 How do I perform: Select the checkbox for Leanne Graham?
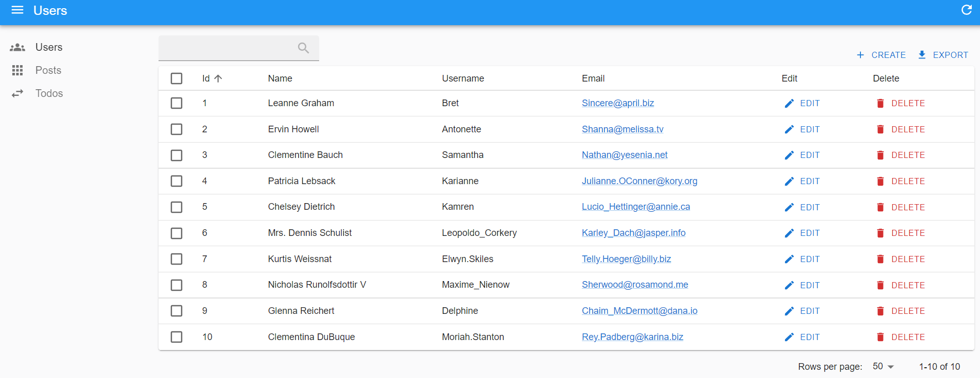click(177, 103)
